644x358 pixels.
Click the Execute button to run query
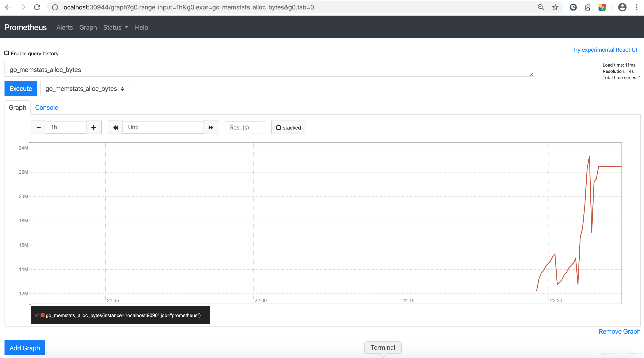(x=20, y=88)
